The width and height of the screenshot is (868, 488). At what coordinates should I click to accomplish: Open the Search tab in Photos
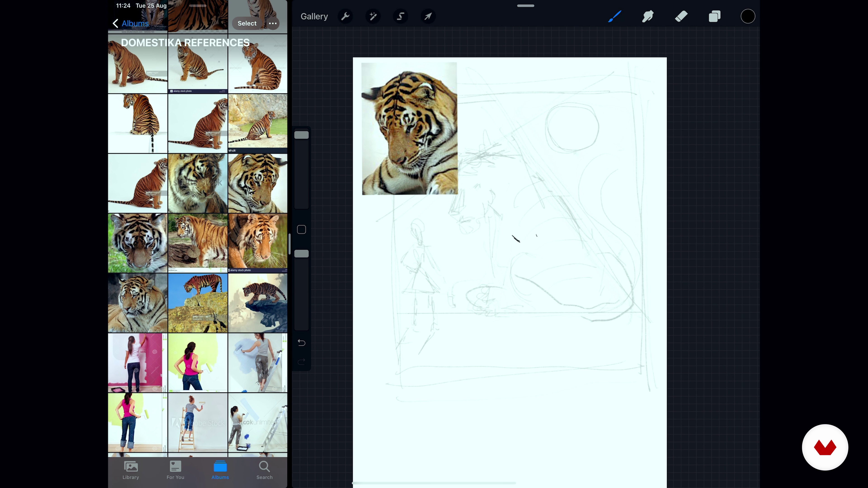pyautogui.click(x=264, y=470)
